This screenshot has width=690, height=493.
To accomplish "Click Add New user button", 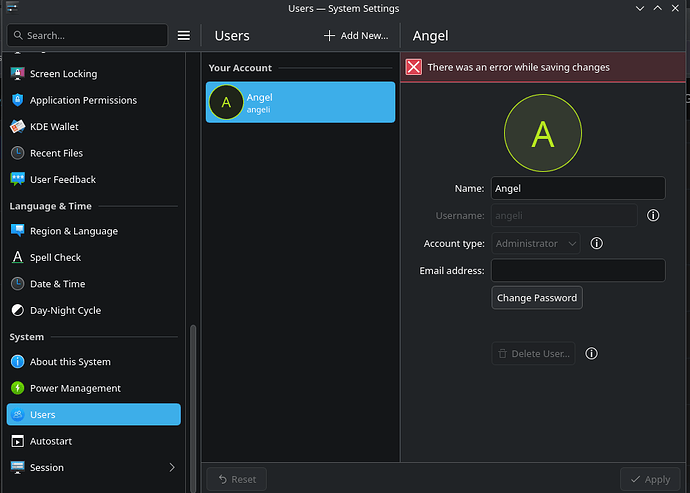I will click(x=356, y=36).
